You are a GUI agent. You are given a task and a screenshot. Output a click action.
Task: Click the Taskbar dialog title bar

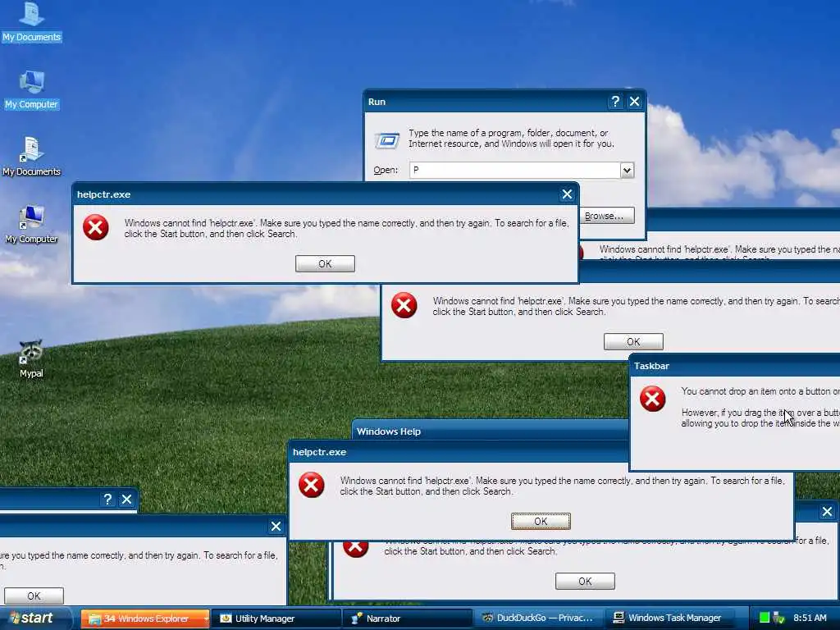tap(735, 366)
